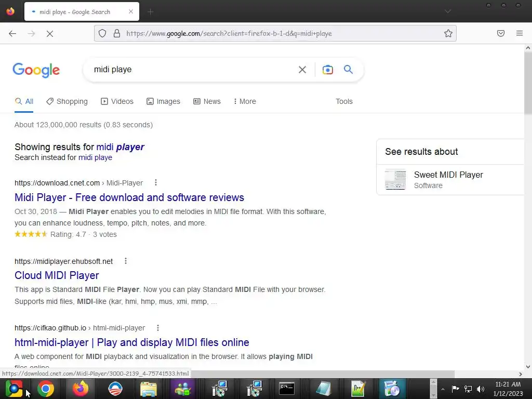
Task: Open Windows Explorer folder in taskbar
Action: tap(149, 389)
